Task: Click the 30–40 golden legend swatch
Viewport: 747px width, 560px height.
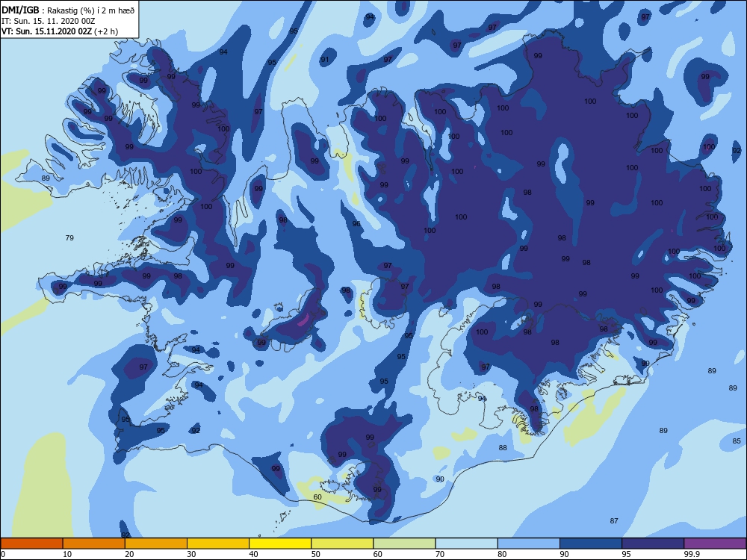Action: [218, 544]
